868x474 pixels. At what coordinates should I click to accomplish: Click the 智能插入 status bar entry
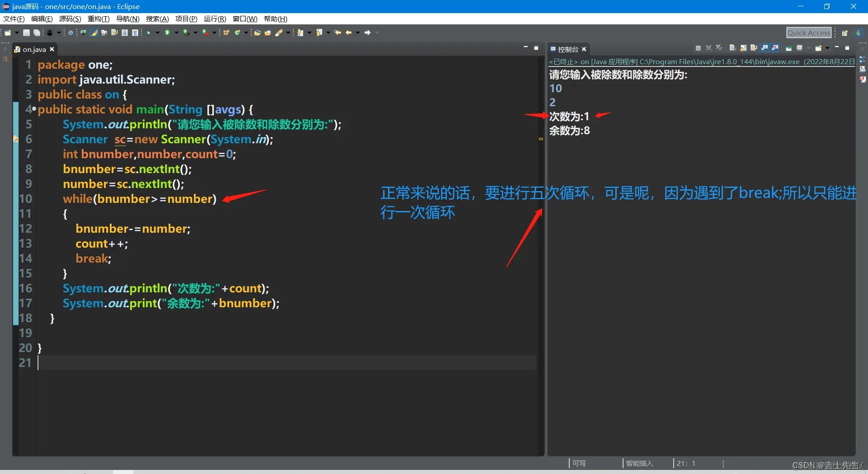pos(639,463)
